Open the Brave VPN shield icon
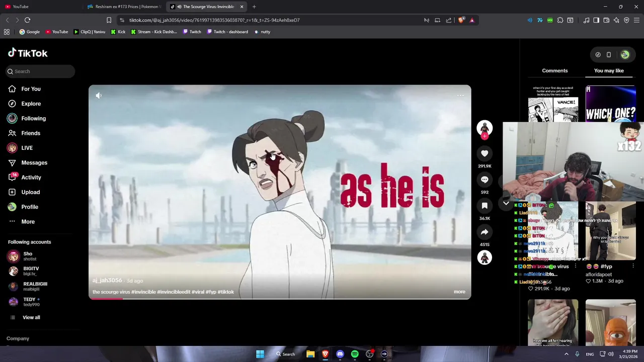This screenshot has height=362, width=644. pos(626,20)
